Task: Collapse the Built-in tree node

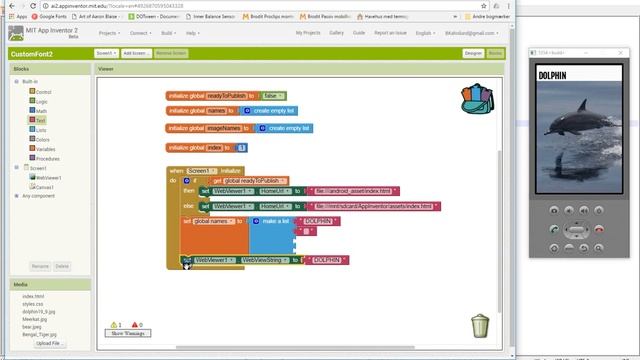Action: click(x=17, y=82)
